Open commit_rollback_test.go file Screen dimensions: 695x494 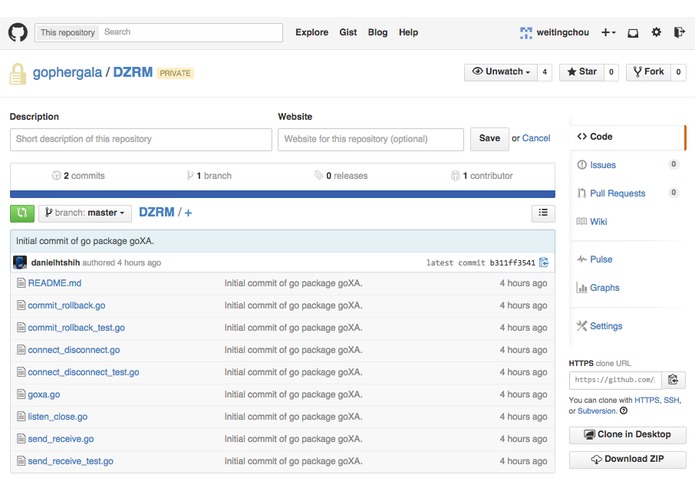tap(76, 327)
